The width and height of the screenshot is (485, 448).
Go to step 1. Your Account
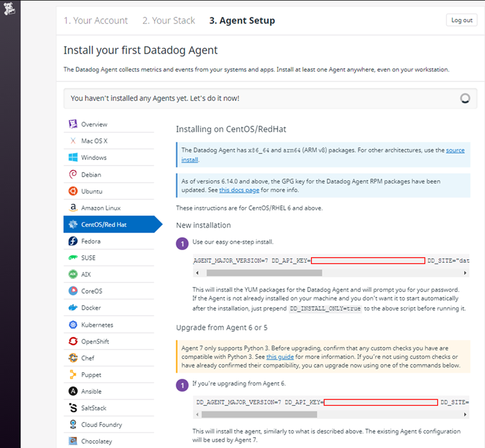pos(96,21)
